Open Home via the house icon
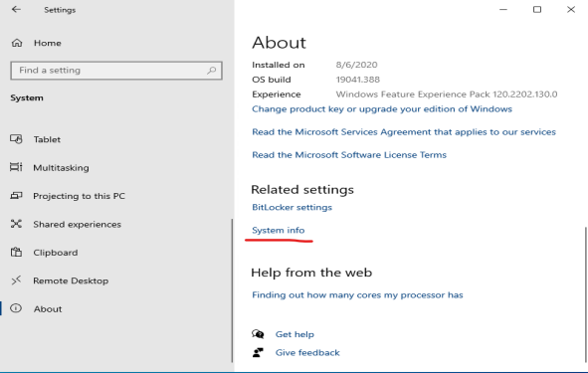This screenshot has height=373, width=588. [x=17, y=43]
